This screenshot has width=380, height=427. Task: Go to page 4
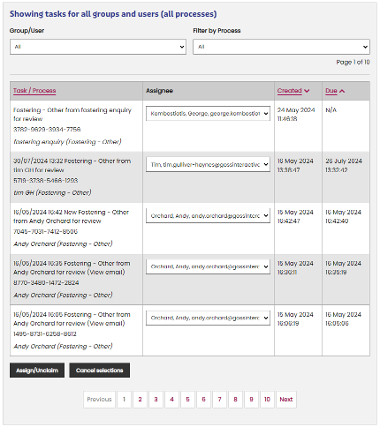click(172, 399)
